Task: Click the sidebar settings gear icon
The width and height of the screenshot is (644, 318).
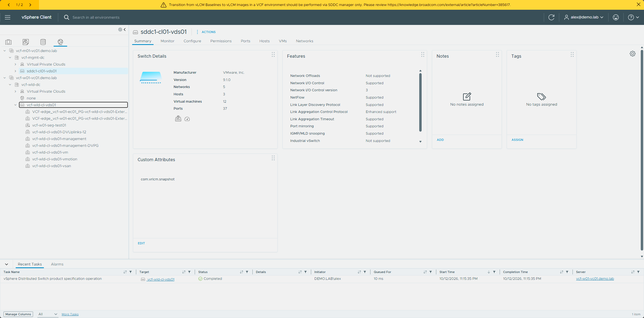Action: point(120,30)
